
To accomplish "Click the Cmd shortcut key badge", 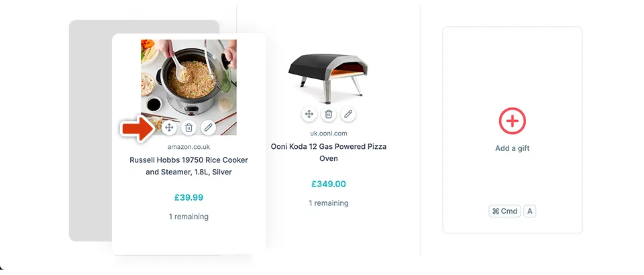I will tap(504, 211).
